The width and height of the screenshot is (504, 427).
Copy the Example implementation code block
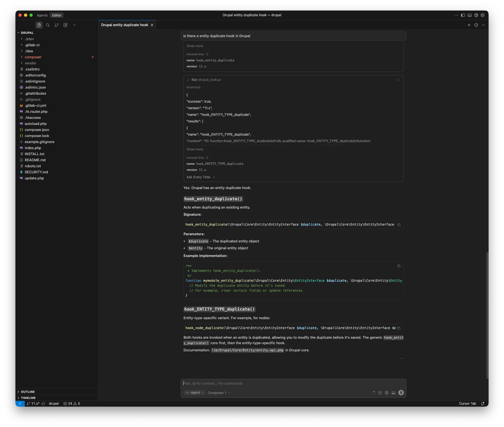(x=399, y=266)
